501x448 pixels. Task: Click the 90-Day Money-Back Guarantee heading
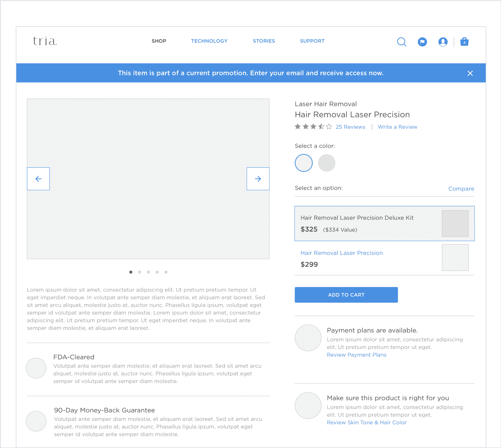coord(104,410)
